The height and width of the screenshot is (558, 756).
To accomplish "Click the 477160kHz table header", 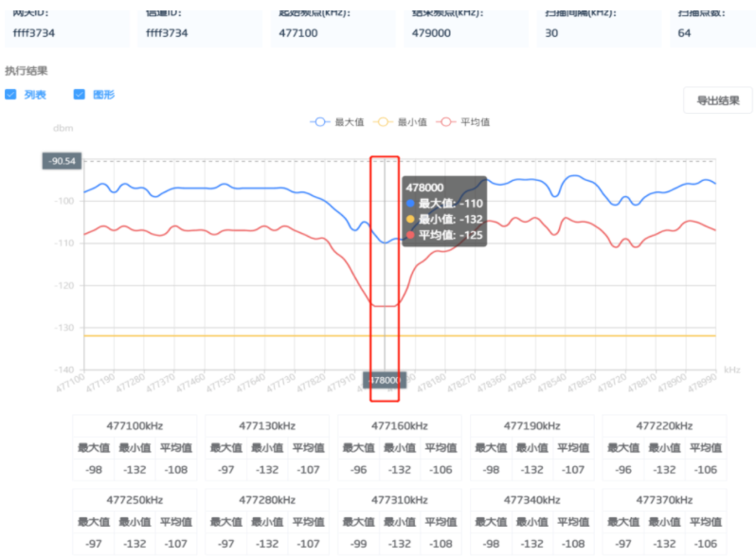I will tap(399, 426).
